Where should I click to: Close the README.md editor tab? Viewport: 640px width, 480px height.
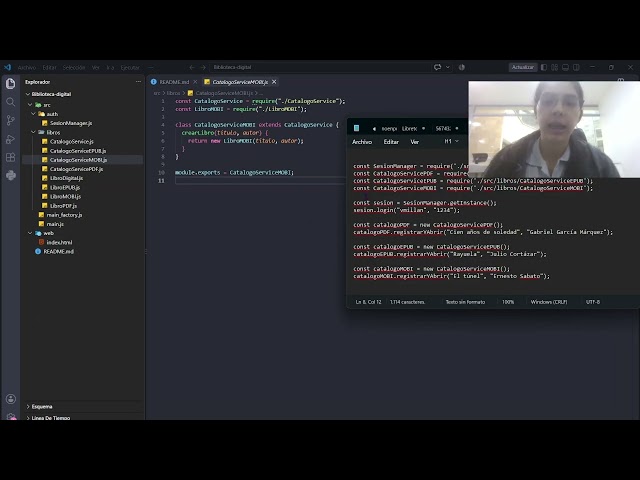[x=195, y=82]
